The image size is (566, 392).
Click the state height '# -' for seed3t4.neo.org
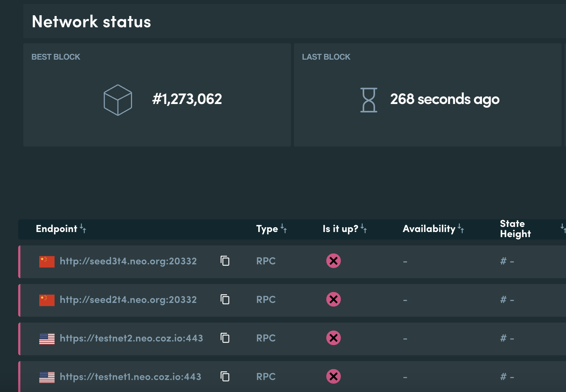(507, 261)
